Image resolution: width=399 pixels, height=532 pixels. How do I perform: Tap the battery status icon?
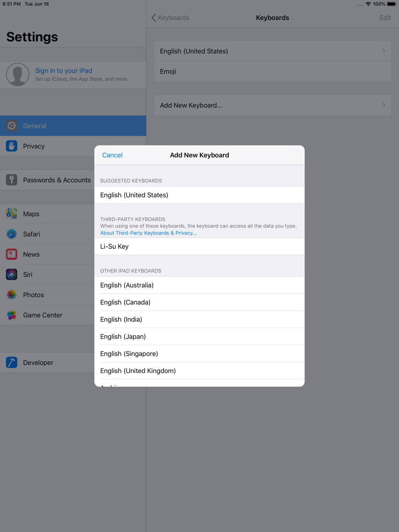[x=391, y=4]
